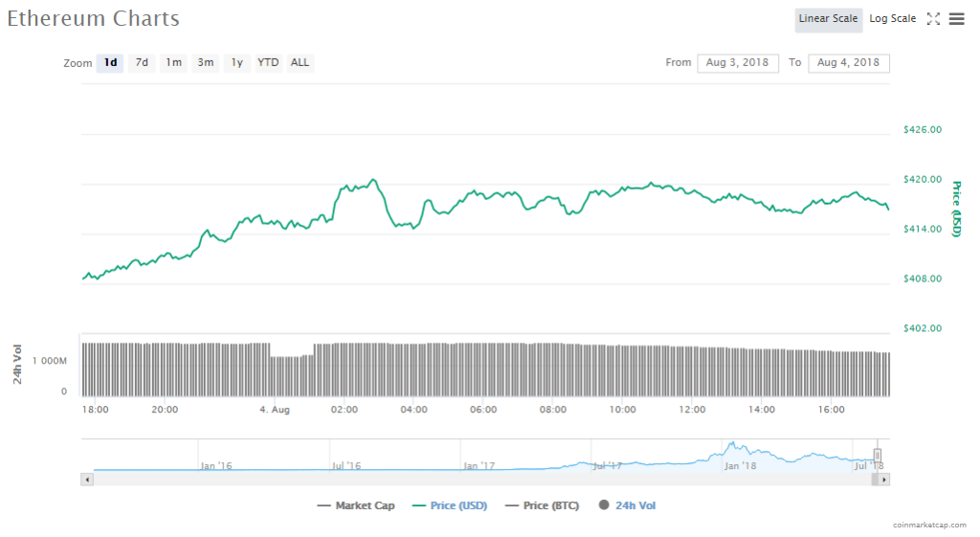Open the chart hamburger menu
Viewport: 980px width, 537px height.
[956, 19]
